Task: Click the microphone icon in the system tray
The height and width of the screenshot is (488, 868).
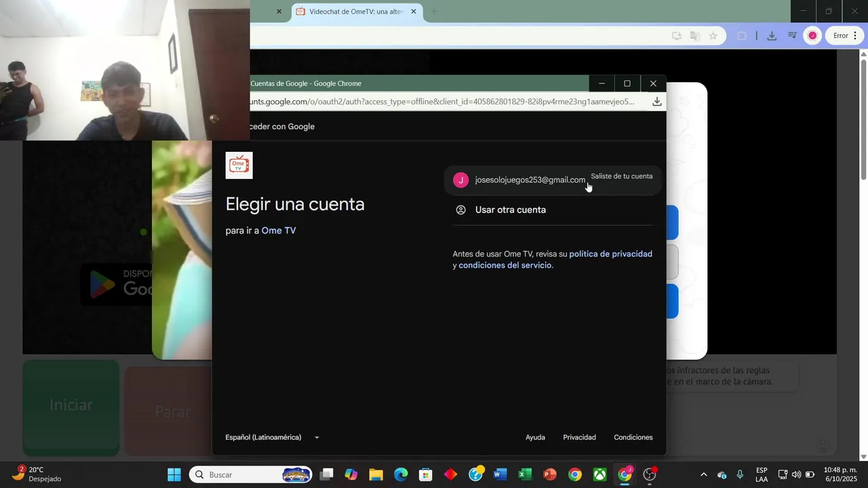Action: pos(740,474)
